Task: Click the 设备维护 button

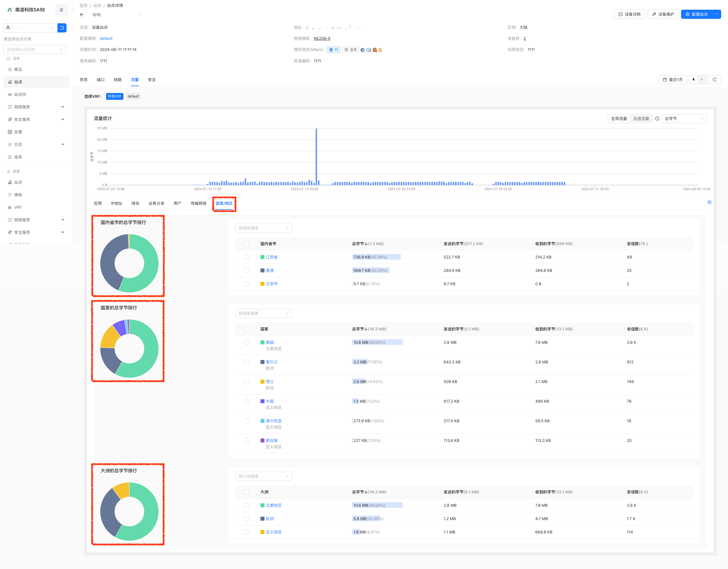Action: tap(663, 14)
